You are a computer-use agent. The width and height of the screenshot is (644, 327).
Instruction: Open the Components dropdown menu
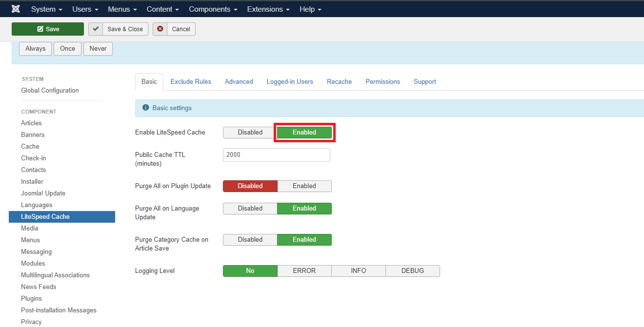[x=213, y=9]
